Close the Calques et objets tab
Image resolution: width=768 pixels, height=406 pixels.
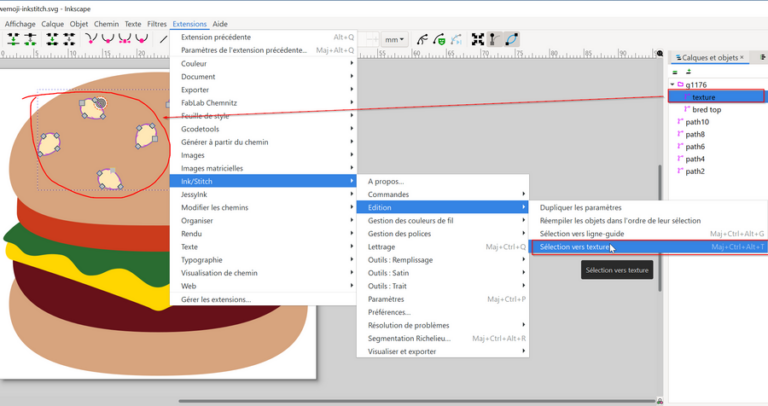coord(742,58)
